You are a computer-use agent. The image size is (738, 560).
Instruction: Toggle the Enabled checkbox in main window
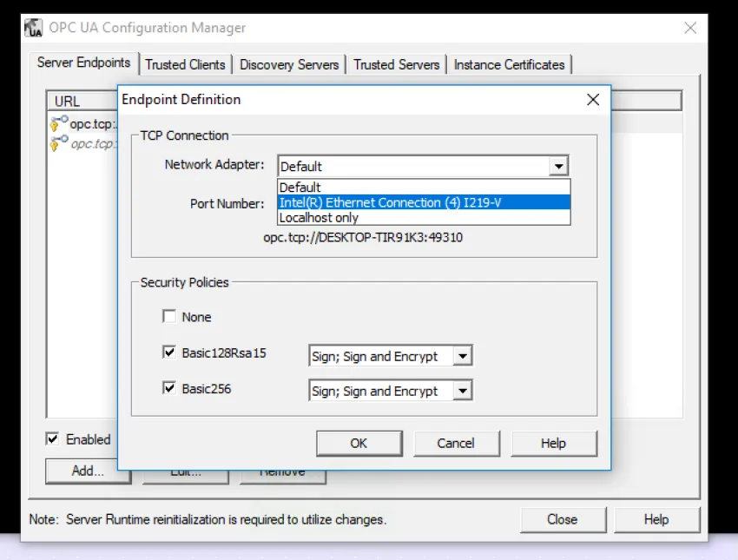52,438
